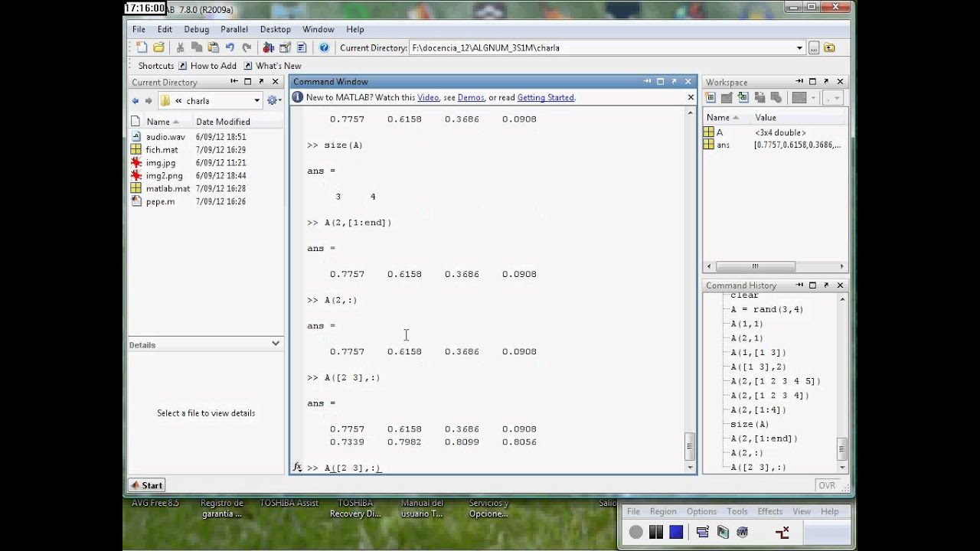Click the Video link in the info bar
The height and width of the screenshot is (551, 980).
[428, 97]
